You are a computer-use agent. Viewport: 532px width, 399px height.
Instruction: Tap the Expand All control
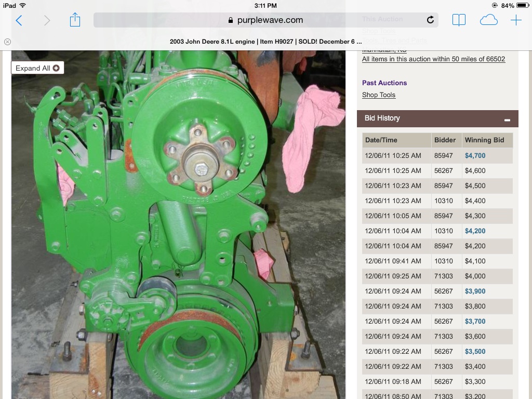point(37,68)
